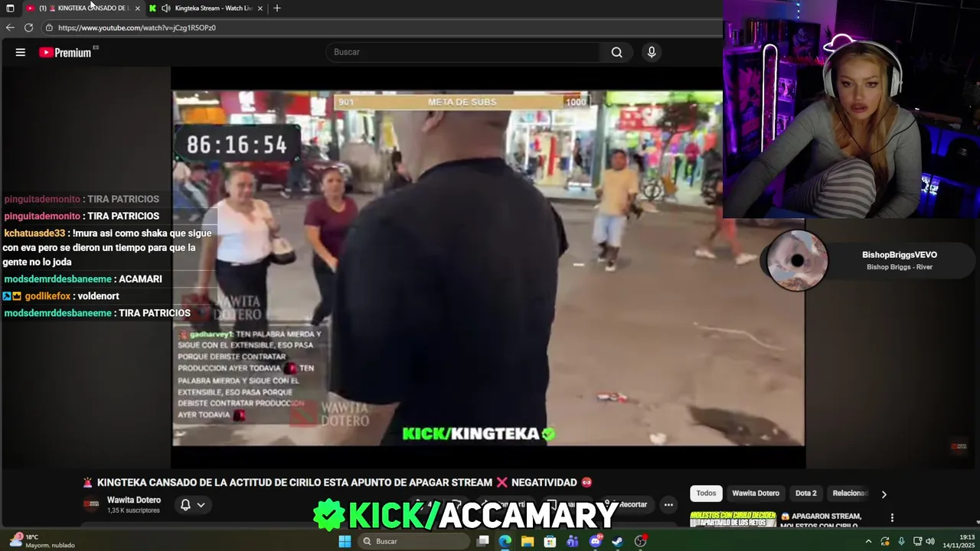Click the site info lock icon in address bar
The image size is (980, 551).
click(49, 28)
